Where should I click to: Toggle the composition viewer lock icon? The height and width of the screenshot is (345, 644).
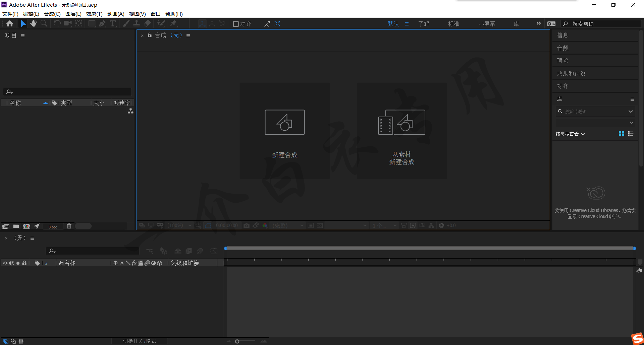[x=150, y=35]
